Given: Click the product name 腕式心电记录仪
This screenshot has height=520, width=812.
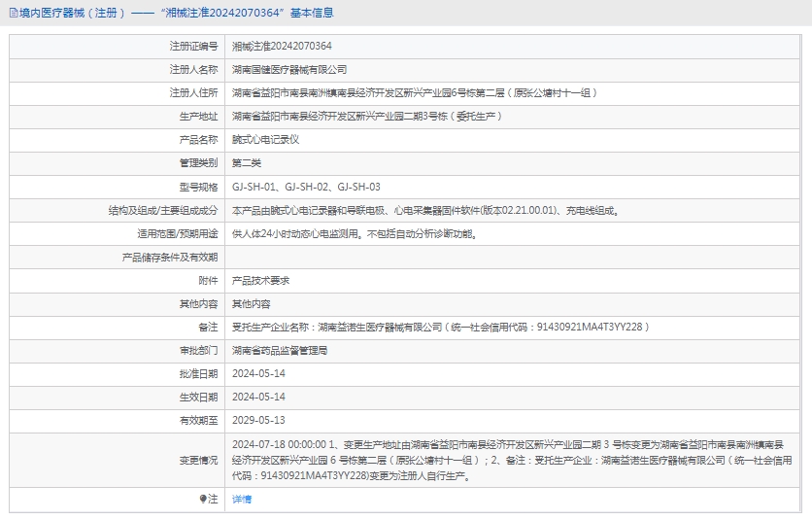Looking at the screenshot, I should (265, 140).
